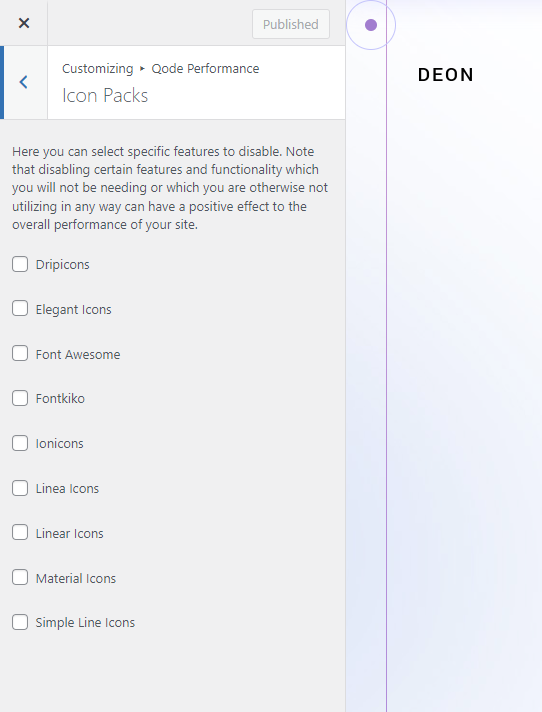The width and height of the screenshot is (542, 712).
Task: Enable the Dripicons checkbox
Action: coord(20,264)
